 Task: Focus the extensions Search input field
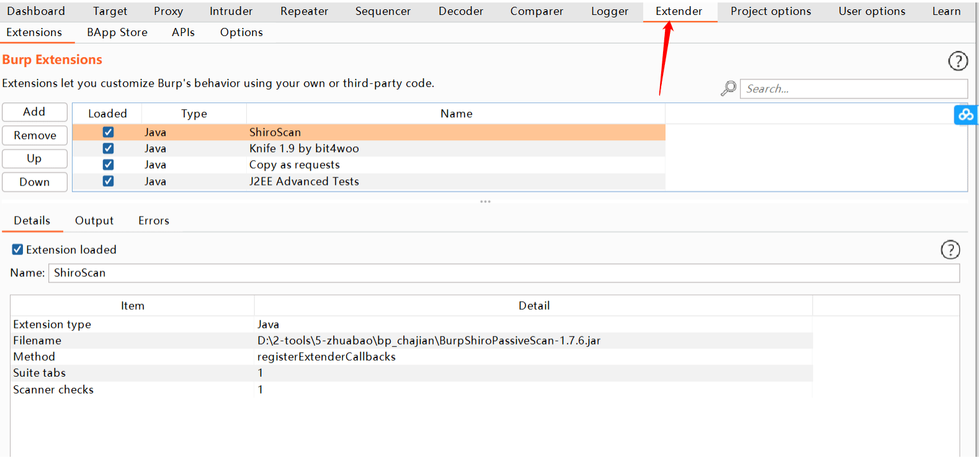(853, 89)
